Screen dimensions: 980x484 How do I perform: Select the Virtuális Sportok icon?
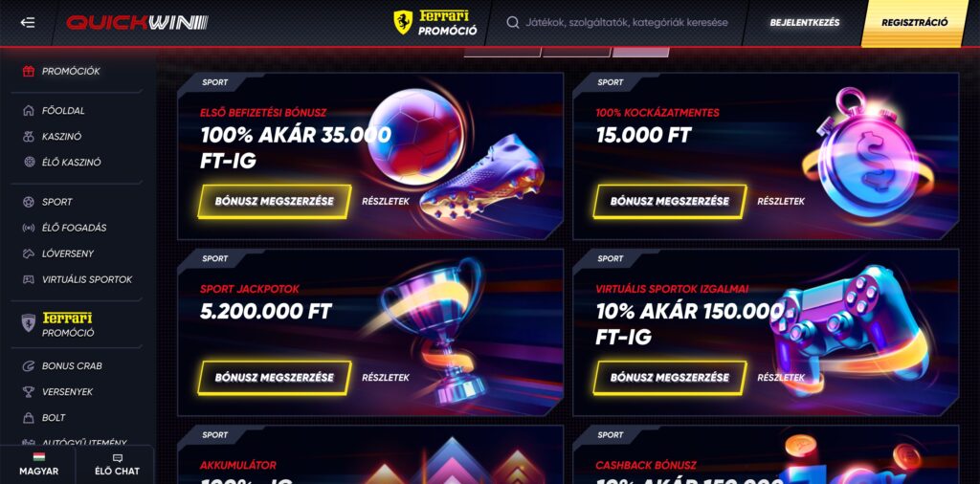click(28, 280)
